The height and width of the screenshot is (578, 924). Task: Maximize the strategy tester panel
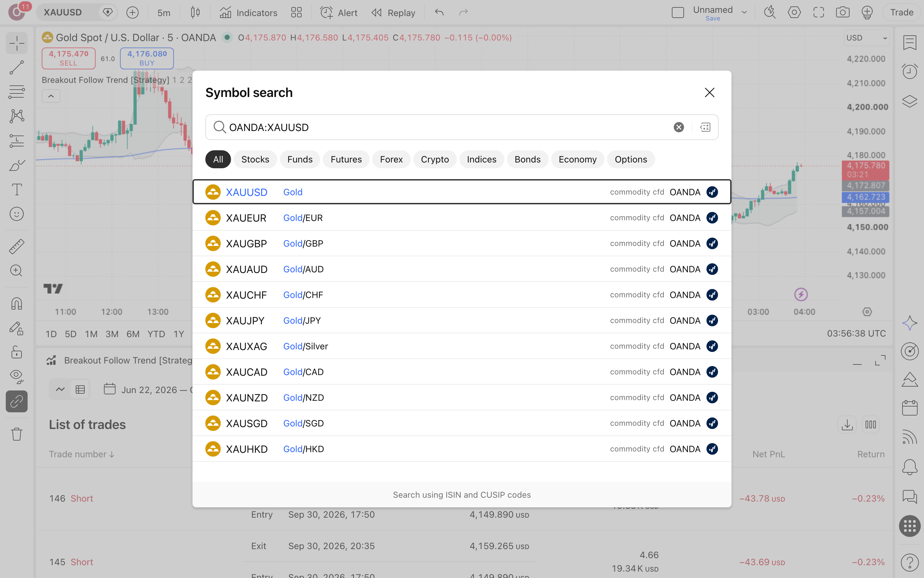(880, 360)
